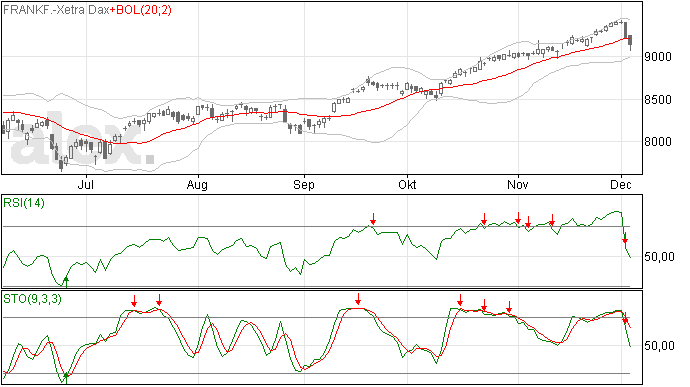Click the September red sell arrow on RSI

pos(373,219)
